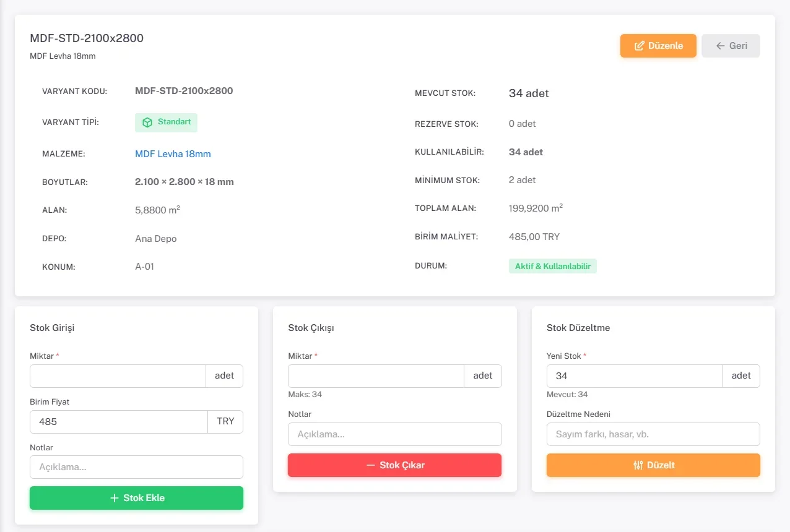Image resolution: width=790 pixels, height=532 pixels.
Task: Click the Aktif & Kullanılabilir status badge
Action: (x=552, y=267)
